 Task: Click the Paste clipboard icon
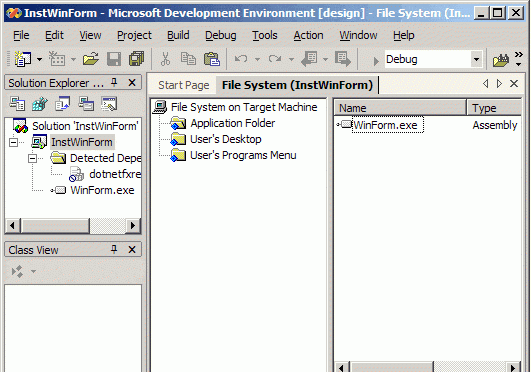coord(212,59)
